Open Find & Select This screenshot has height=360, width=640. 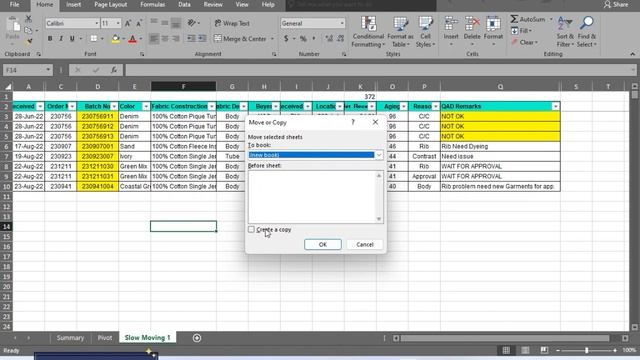point(587,32)
